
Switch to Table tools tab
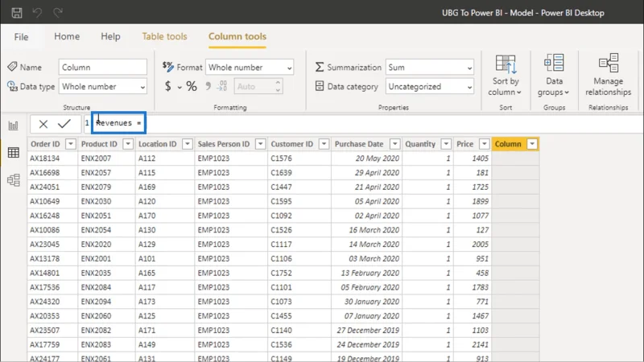click(x=164, y=36)
